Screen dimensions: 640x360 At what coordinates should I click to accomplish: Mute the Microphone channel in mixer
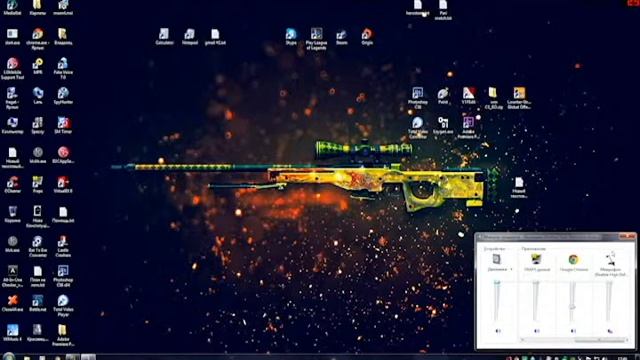coord(610,331)
